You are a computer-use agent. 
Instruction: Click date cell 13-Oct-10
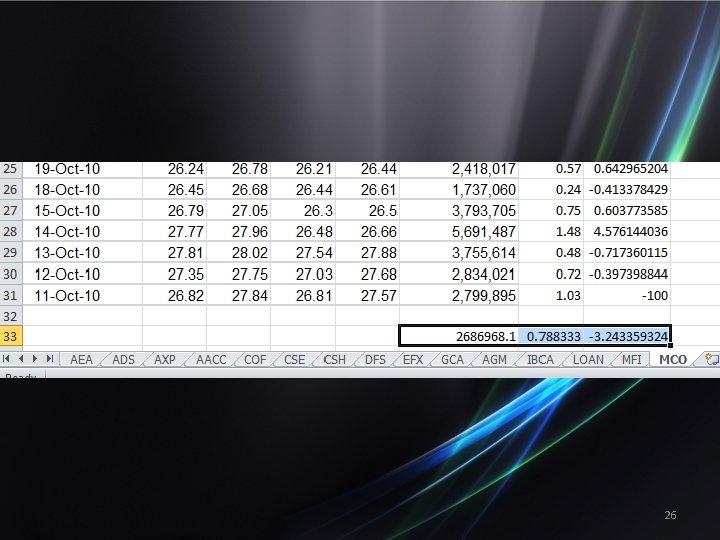83,253
